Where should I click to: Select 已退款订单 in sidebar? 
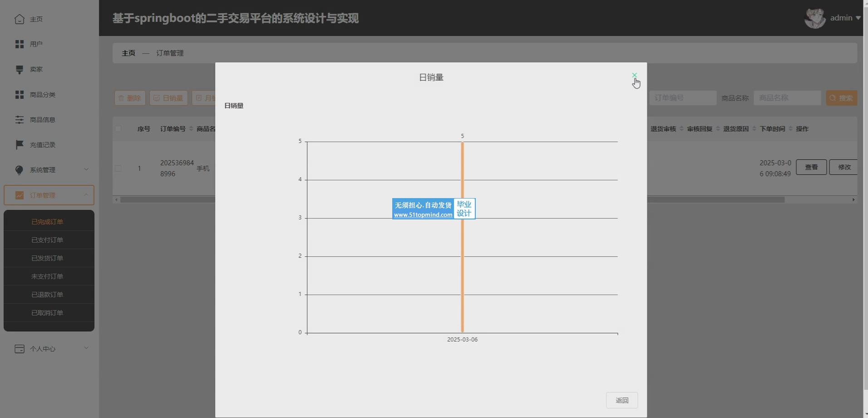(x=47, y=294)
